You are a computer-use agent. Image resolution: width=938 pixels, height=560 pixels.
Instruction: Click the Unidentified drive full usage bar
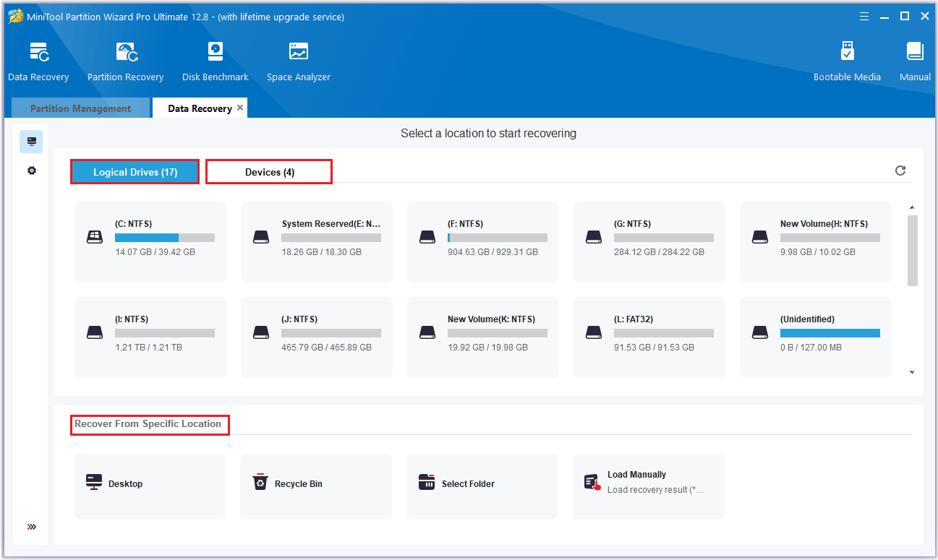[830, 333]
